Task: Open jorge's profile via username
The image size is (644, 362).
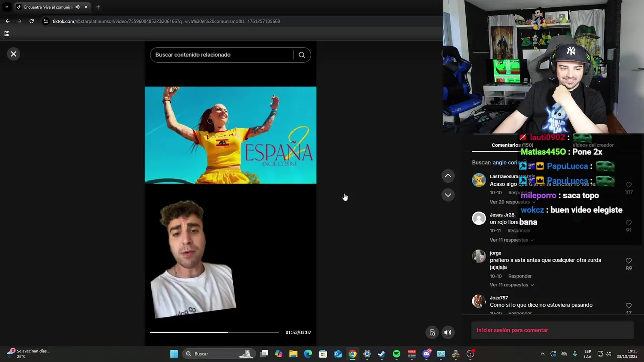Action: 495,253
